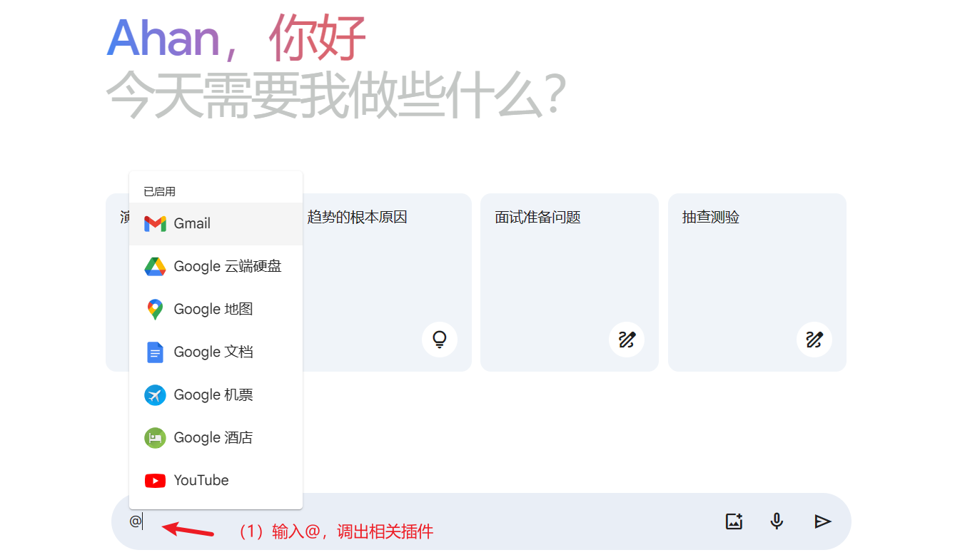Screen dimensions: 955x560
Task: Select Google 酒店 extension
Action: point(216,437)
